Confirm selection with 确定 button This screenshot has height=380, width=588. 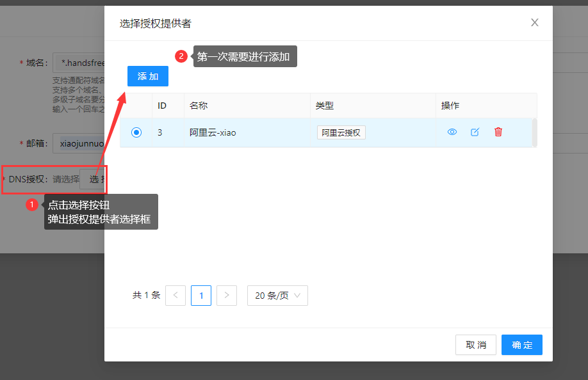pyautogui.click(x=521, y=345)
